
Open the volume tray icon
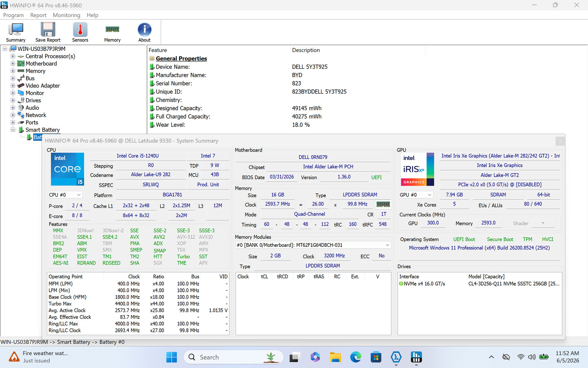532,357
